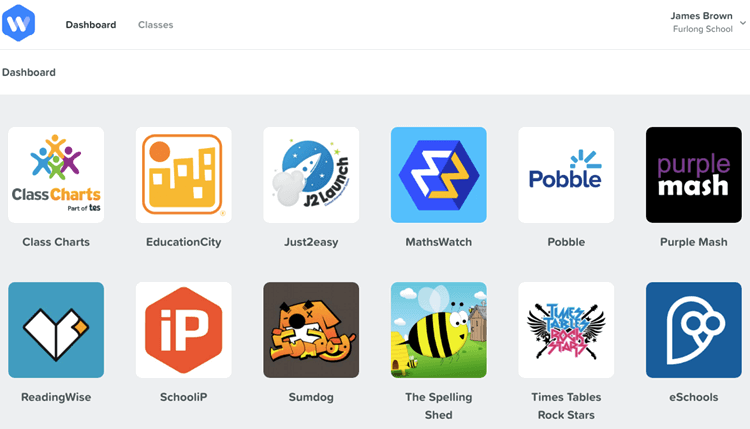Click the SchooliP orange hexagon icon

184,330
